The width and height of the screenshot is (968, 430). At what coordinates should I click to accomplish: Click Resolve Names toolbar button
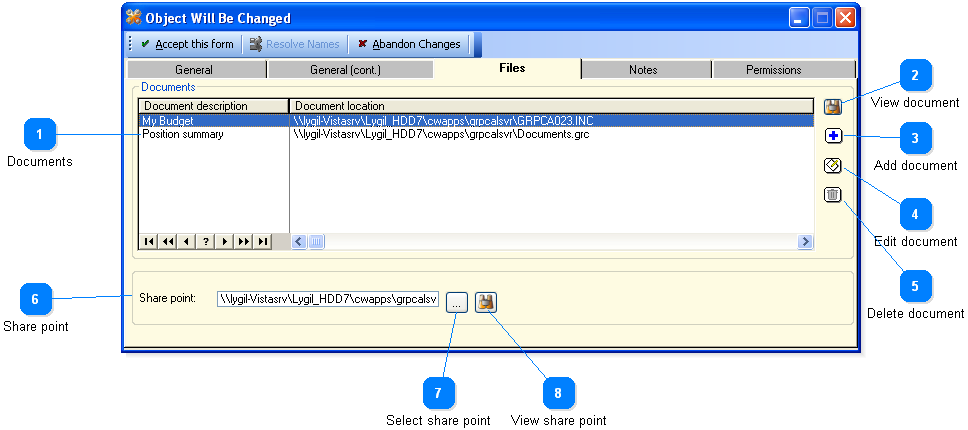pos(294,44)
